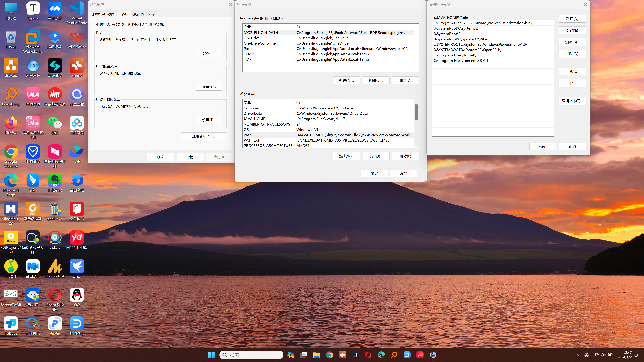Open the notification bell in tray

tap(636, 355)
